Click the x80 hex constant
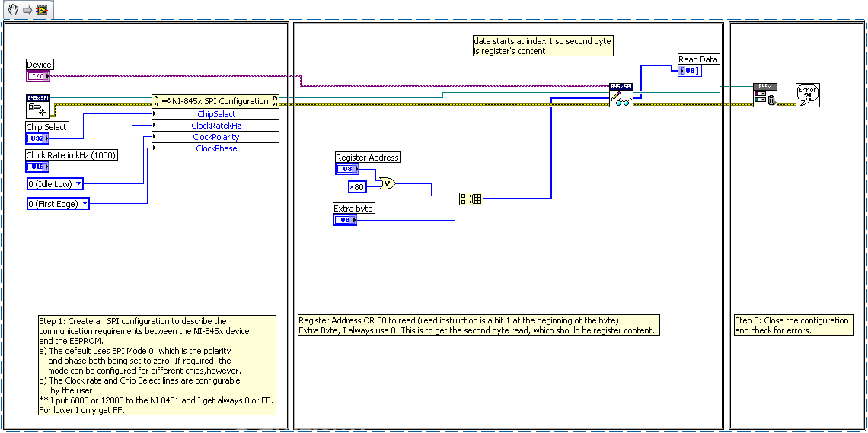Screen dimensions: 868x433 tap(358, 187)
